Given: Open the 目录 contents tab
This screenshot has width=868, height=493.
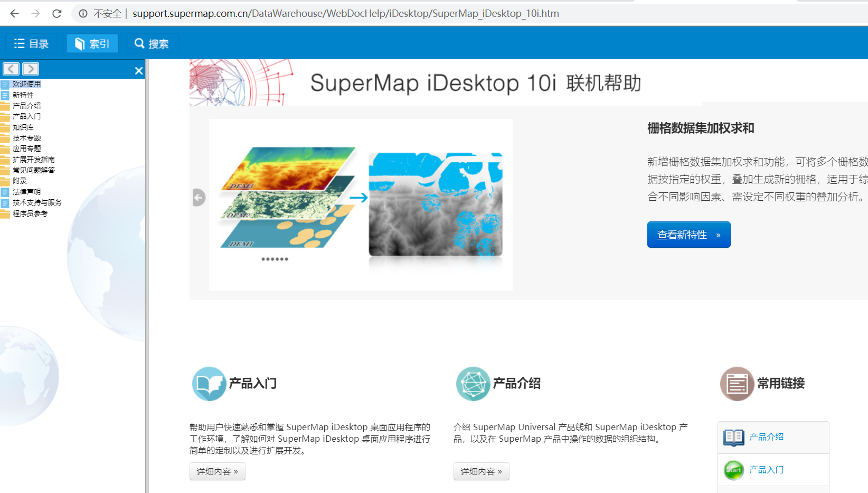Looking at the screenshot, I should 31,43.
